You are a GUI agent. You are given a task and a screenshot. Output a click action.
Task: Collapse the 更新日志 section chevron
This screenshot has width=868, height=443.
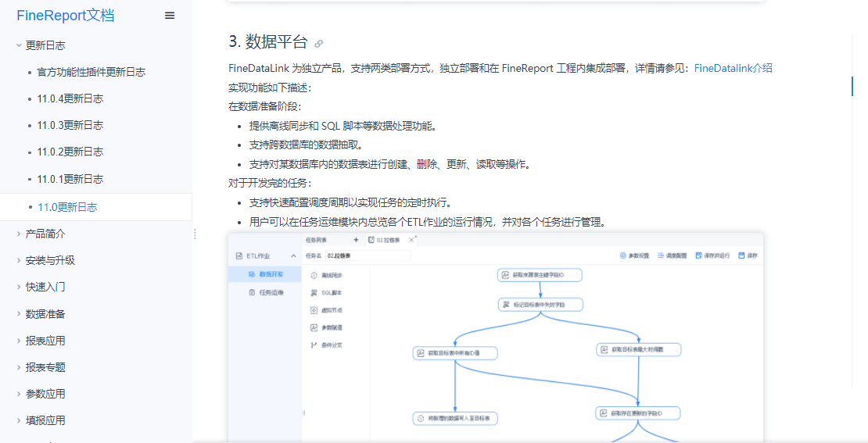pyautogui.click(x=19, y=45)
